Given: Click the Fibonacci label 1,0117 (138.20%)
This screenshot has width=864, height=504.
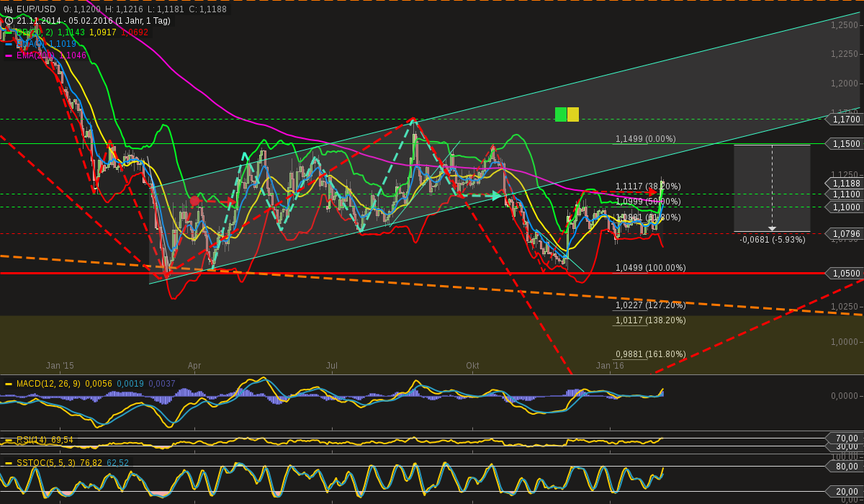Looking at the screenshot, I should tap(650, 320).
